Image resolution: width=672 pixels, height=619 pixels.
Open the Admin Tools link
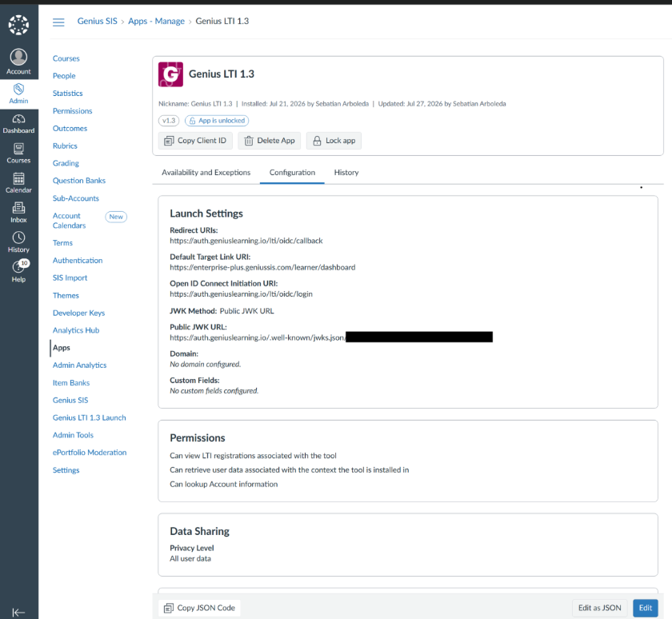pos(73,435)
